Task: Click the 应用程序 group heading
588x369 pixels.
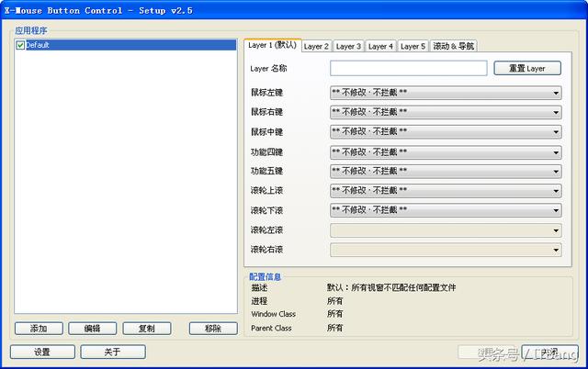Action: [31, 30]
